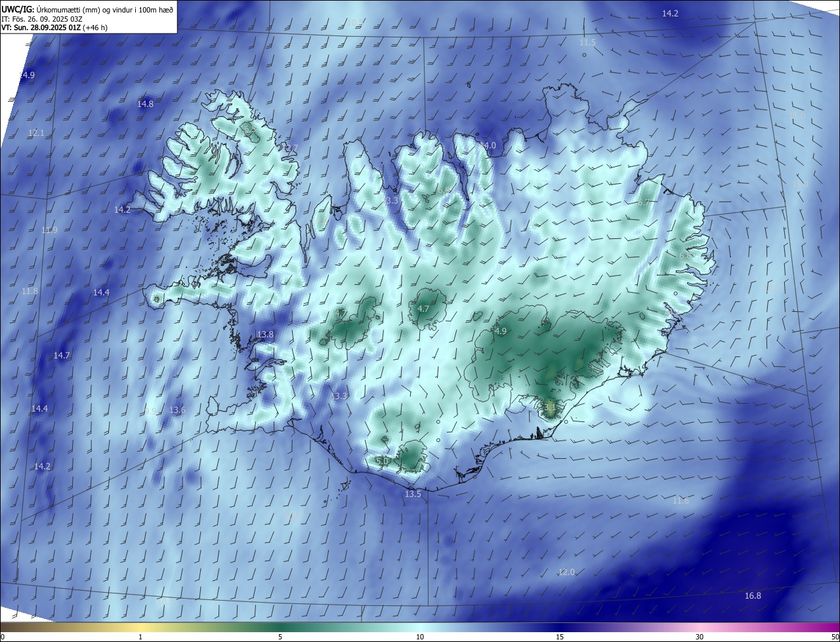840x642 pixels.
Task: Click the 3.1 value label
Action: click(550, 407)
